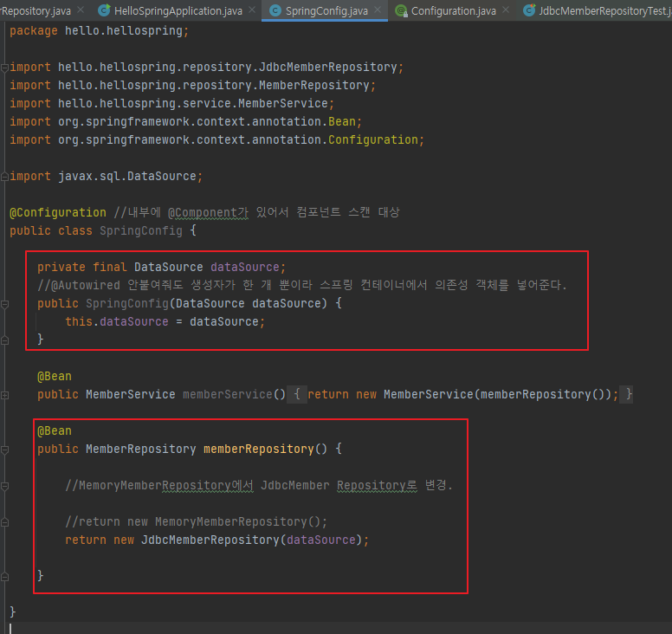Image resolution: width=672 pixels, height=634 pixels.
Task: Click the class icon on HelloSpringApplication.java tab
Action: pos(104,10)
